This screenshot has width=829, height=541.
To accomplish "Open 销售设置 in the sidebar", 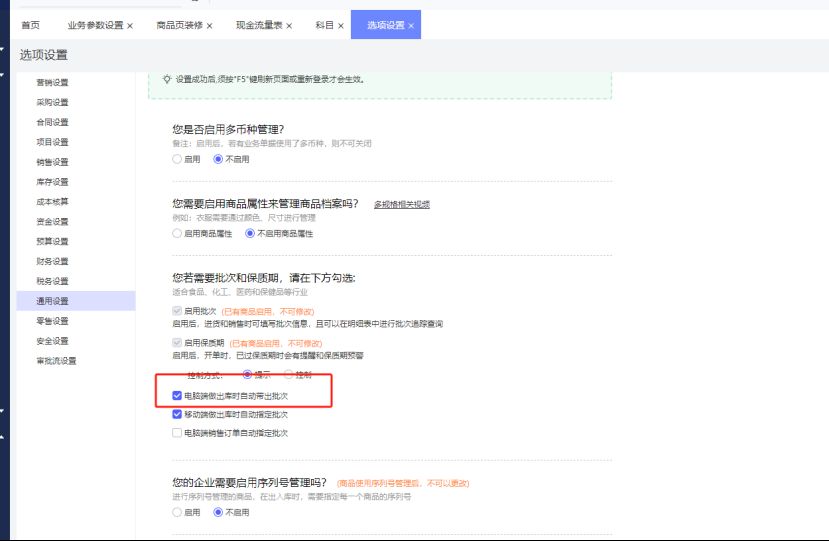I will 52,162.
